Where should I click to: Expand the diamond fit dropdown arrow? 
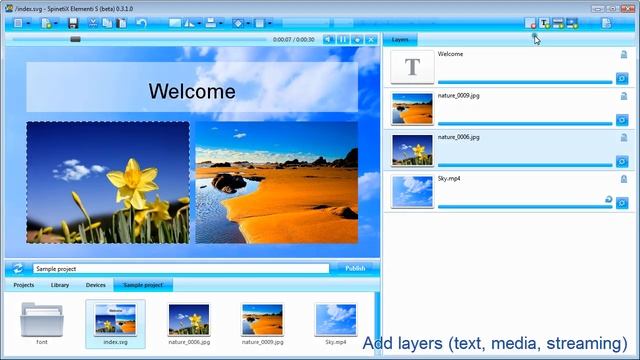click(x=248, y=24)
